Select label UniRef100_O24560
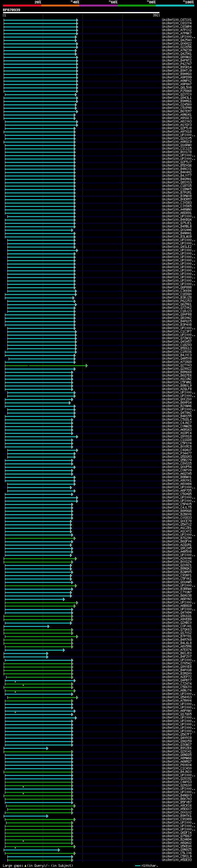This screenshot has width=197, height=868. (x=177, y=104)
